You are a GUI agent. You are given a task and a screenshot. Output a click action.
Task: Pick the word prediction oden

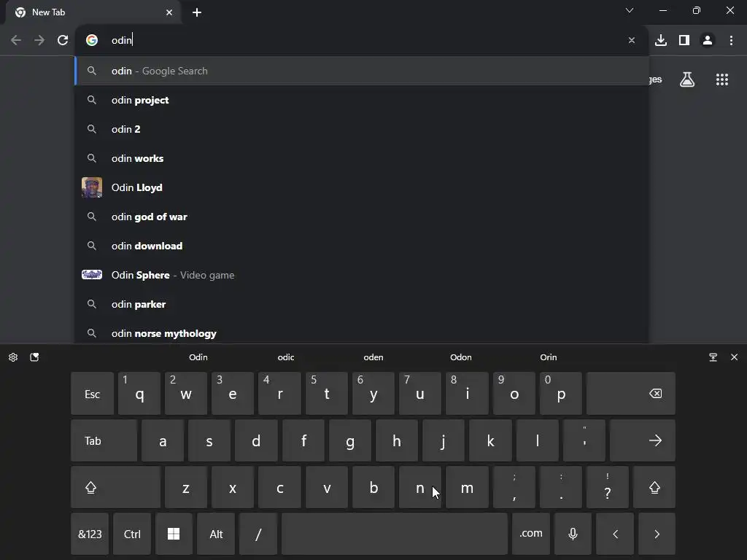click(x=373, y=357)
